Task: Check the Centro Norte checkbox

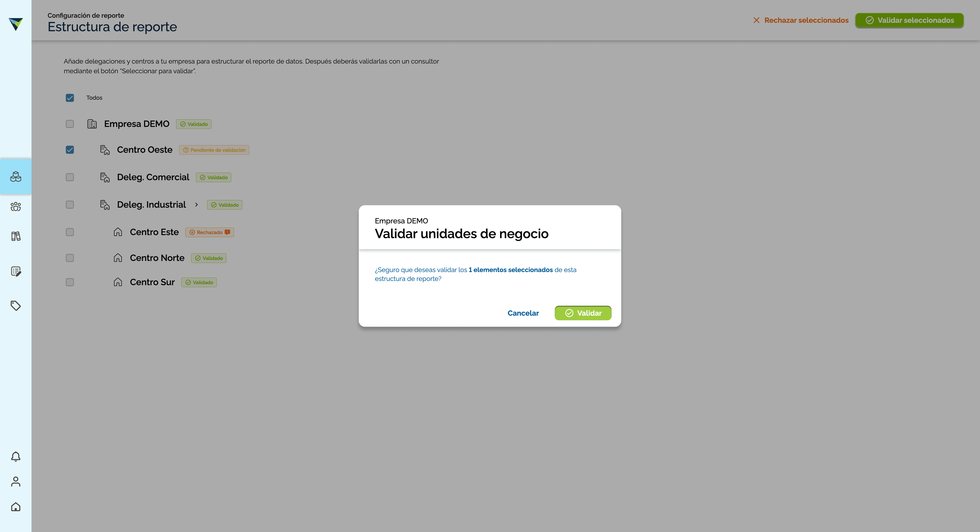Action: (70, 258)
